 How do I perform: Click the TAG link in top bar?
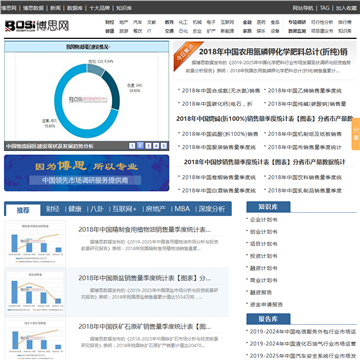tap(324, 8)
